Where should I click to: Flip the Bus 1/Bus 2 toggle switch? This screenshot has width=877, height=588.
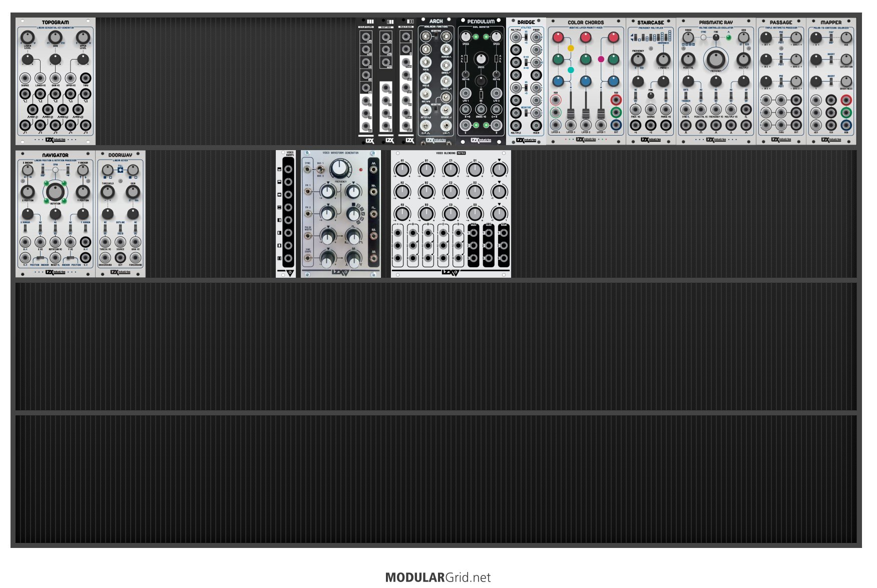click(319, 170)
